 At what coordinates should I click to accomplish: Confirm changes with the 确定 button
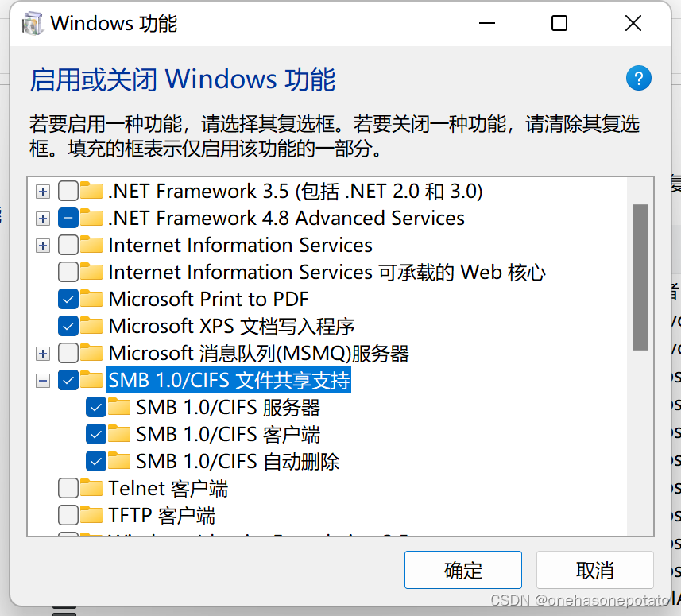[x=463, y=570]
